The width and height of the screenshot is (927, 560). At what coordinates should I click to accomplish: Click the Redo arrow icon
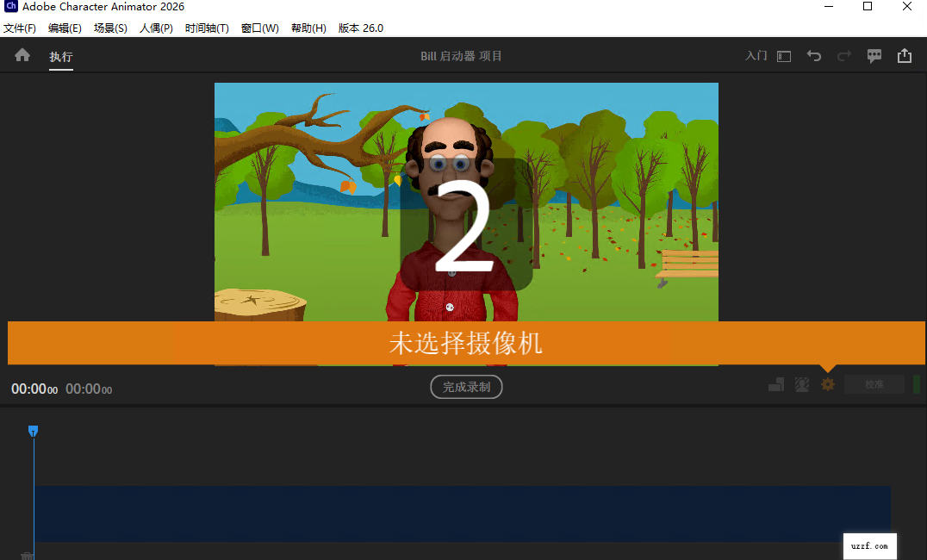843,55
